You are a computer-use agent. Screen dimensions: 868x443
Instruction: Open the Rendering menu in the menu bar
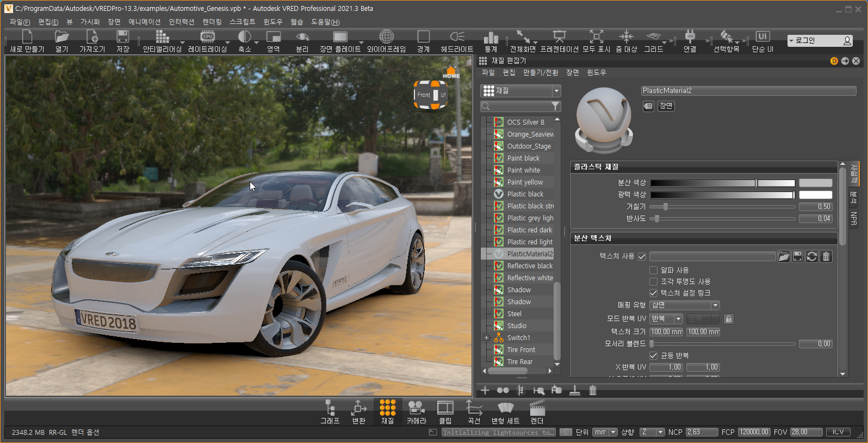point(212,22)
